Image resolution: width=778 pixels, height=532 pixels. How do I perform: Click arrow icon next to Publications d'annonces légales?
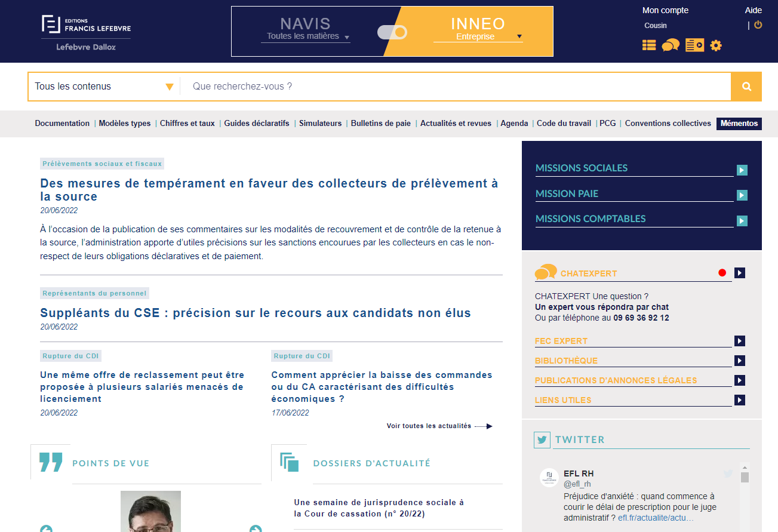point(740,380)
